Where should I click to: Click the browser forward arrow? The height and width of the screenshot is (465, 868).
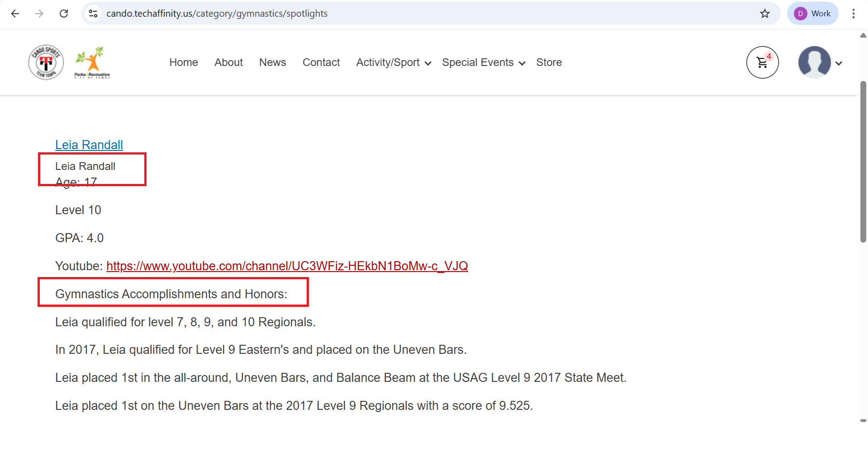click(39, 14)
